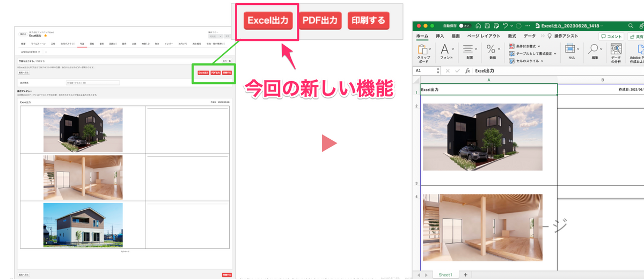Image resolution: width=644 pixels, height=279 pixels.
Task: Click the undo arrow in Excel title bar
Action: pos(505,26)
